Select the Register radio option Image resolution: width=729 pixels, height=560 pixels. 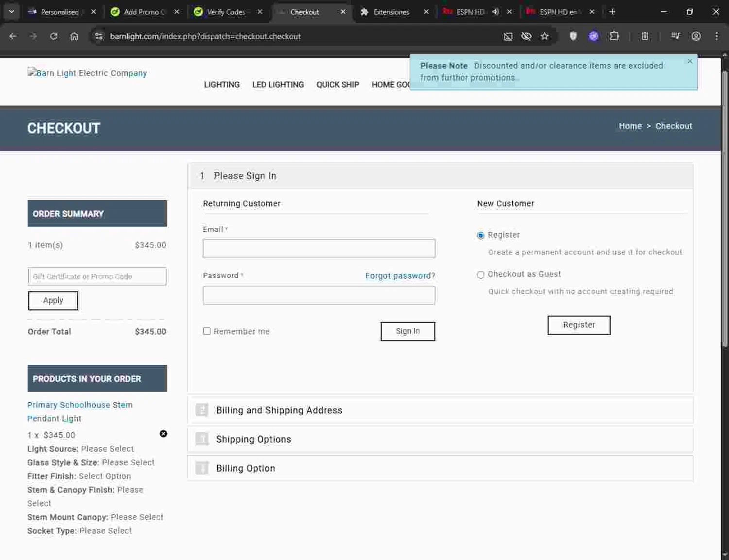click(x=481, y=236)
